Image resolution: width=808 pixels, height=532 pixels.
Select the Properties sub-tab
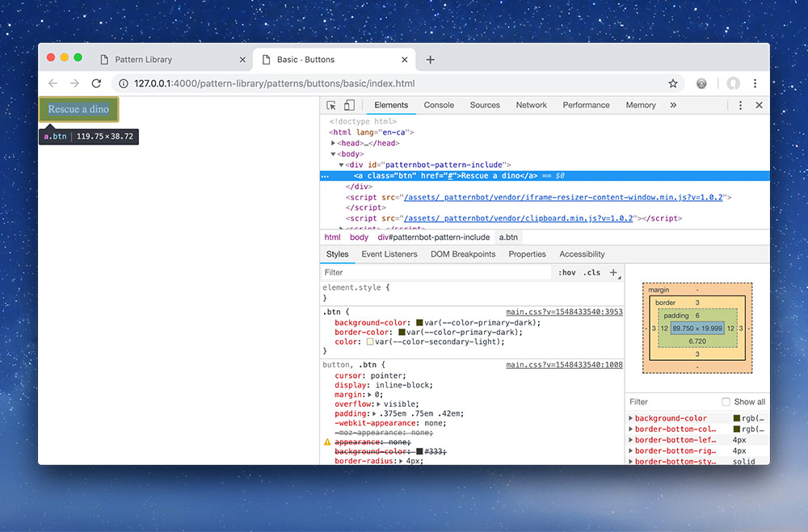pyautogui.click(x=527, y=254)
